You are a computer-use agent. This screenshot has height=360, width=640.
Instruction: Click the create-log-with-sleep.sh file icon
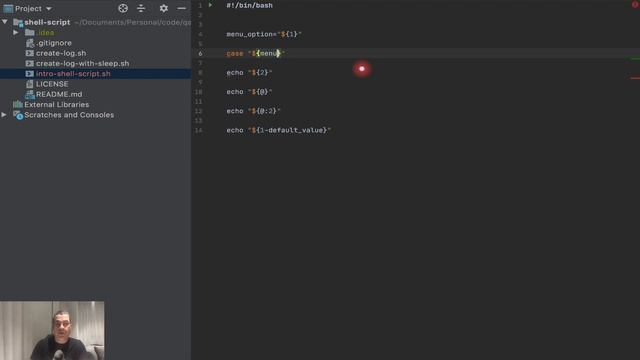coord(30,63)
